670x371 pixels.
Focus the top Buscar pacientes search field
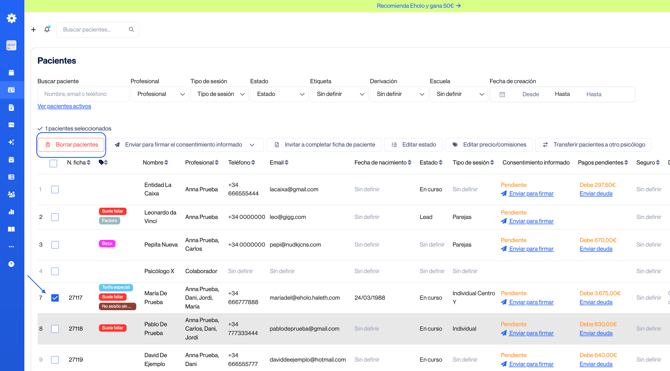click(97, 29)
